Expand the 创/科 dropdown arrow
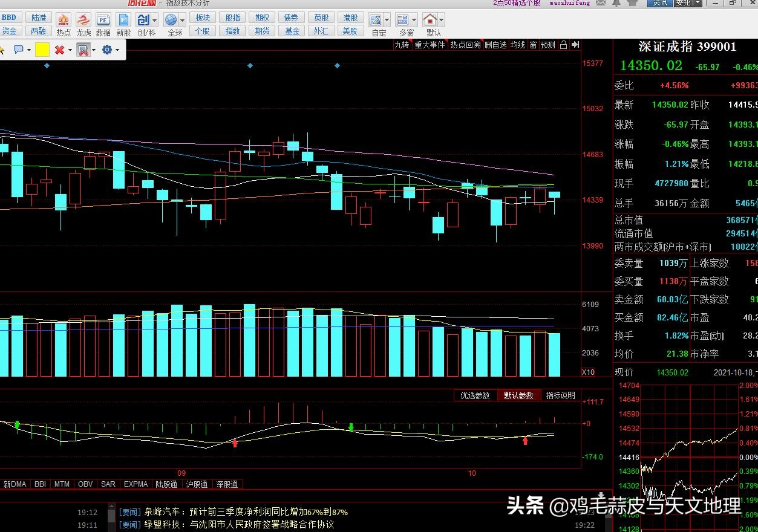The height and width of the screenshot is (532, 758). (155, 20)
